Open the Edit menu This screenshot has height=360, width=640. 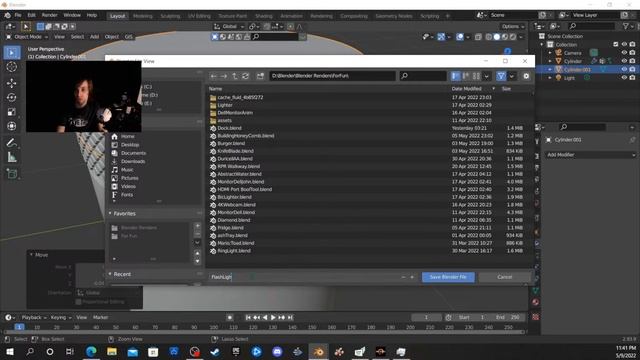31,15
